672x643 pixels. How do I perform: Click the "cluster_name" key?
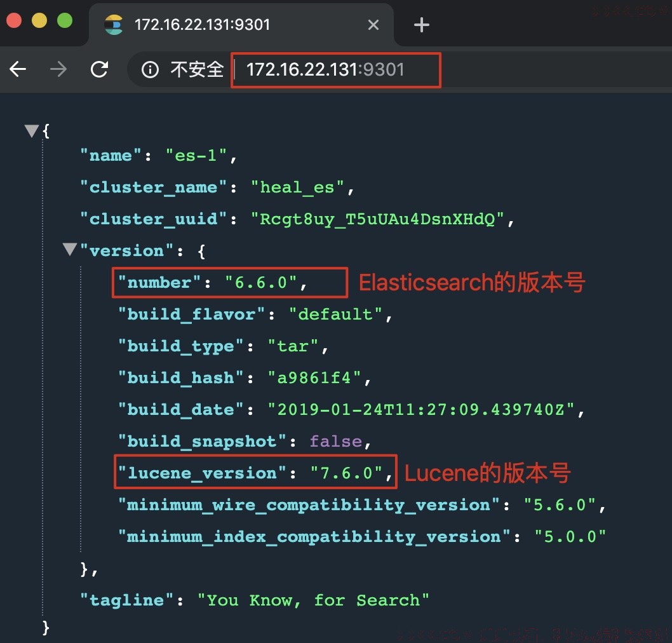click(154, 187)
